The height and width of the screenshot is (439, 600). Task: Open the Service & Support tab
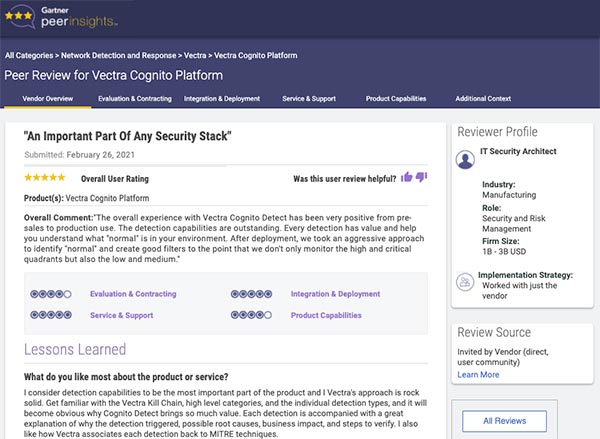(309, 99)
